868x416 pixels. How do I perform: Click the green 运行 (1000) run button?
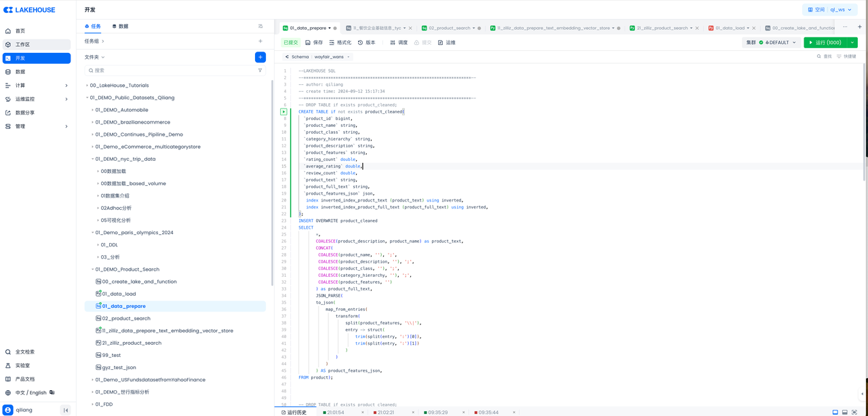tap(825, 43)
